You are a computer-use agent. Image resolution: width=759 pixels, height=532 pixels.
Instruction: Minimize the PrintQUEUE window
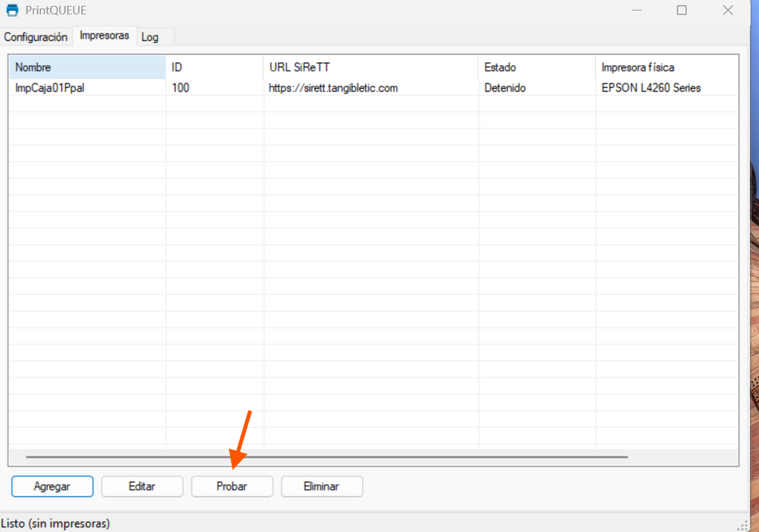click(x=637, y=10)
